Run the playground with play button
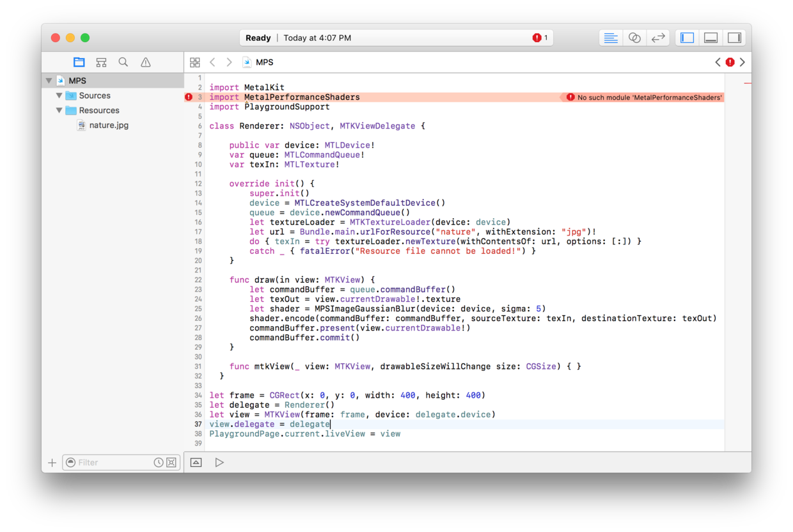The image size is (793, 532). click(x=219, y=462)
